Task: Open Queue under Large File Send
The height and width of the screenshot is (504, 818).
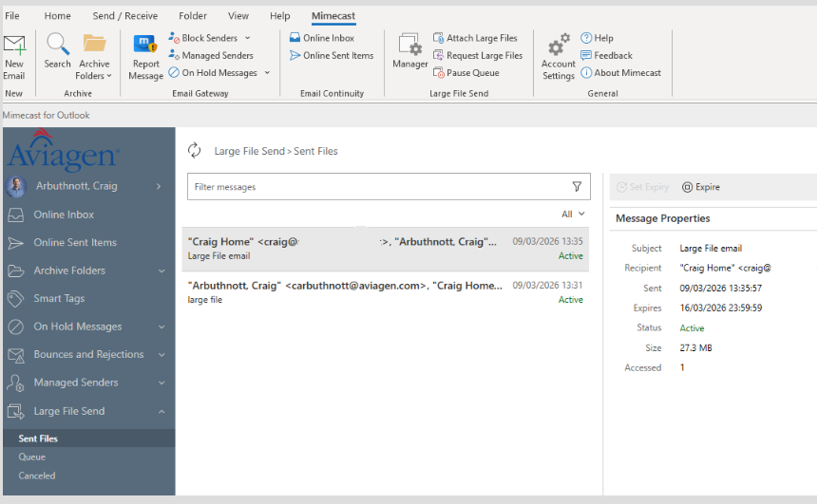Action: coord(31,457)
